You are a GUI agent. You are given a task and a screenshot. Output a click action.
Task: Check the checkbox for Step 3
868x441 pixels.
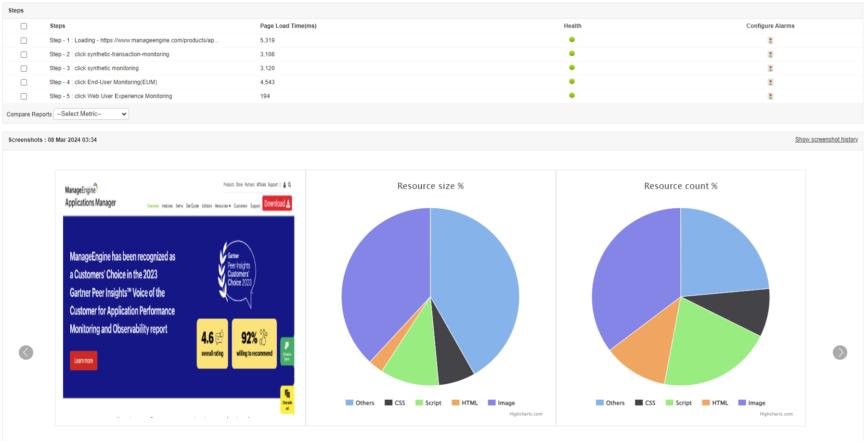coord(24,68)
